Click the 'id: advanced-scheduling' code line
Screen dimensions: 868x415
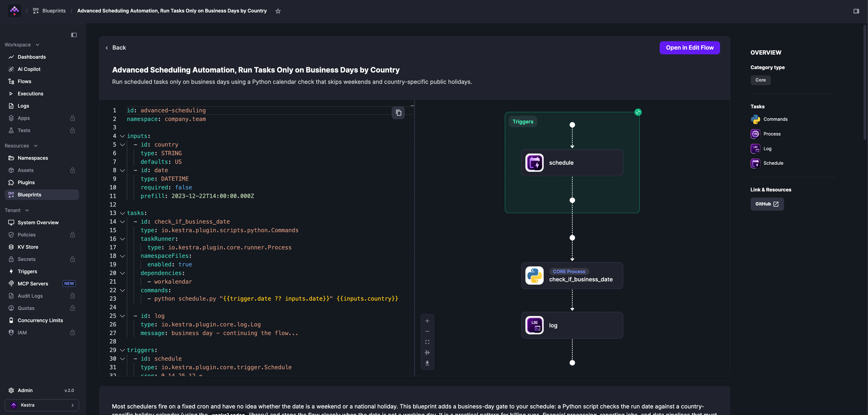[x=166, y=111]
